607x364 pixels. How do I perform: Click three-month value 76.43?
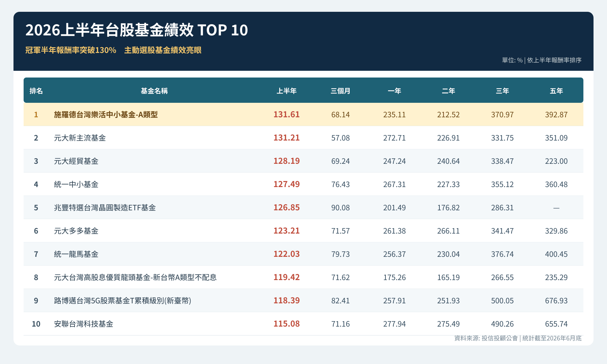point(341,184)
